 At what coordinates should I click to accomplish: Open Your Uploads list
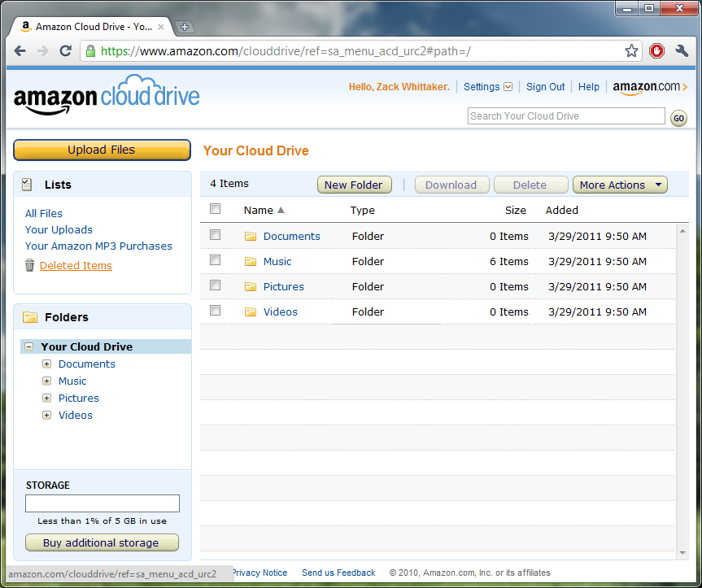59,229
